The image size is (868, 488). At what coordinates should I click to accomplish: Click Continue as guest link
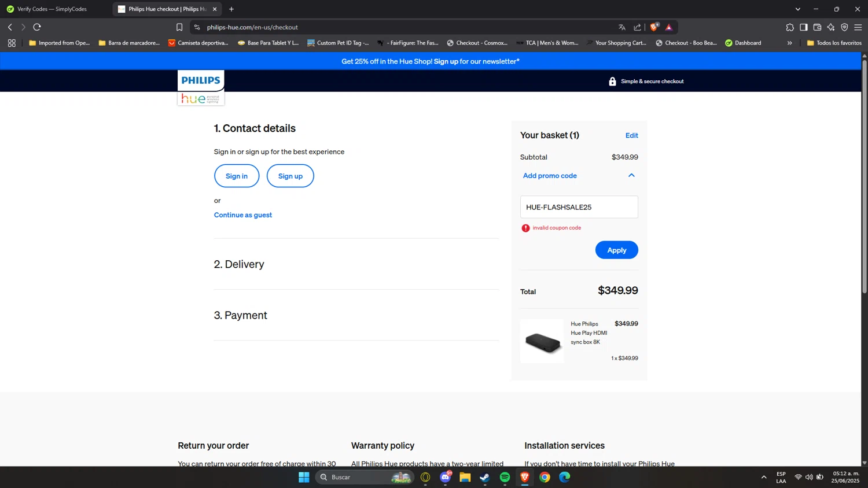(x=243, y=215)
